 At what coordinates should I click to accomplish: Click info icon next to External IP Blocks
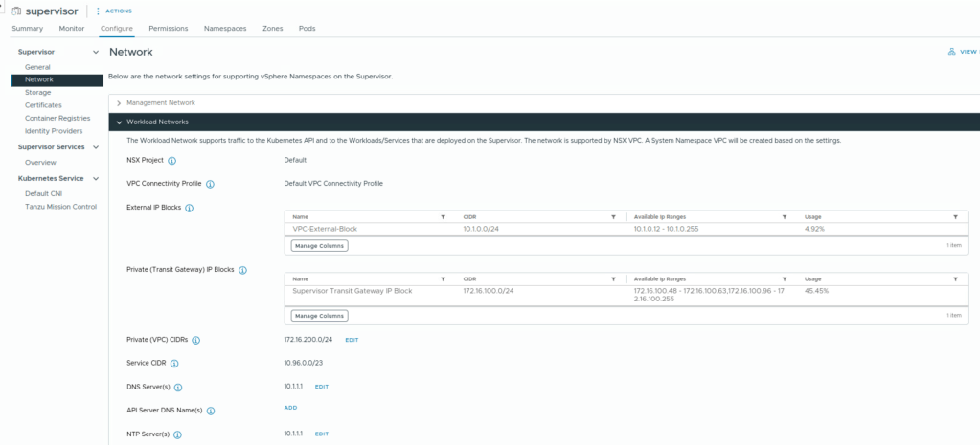click(x=189, y=208)
